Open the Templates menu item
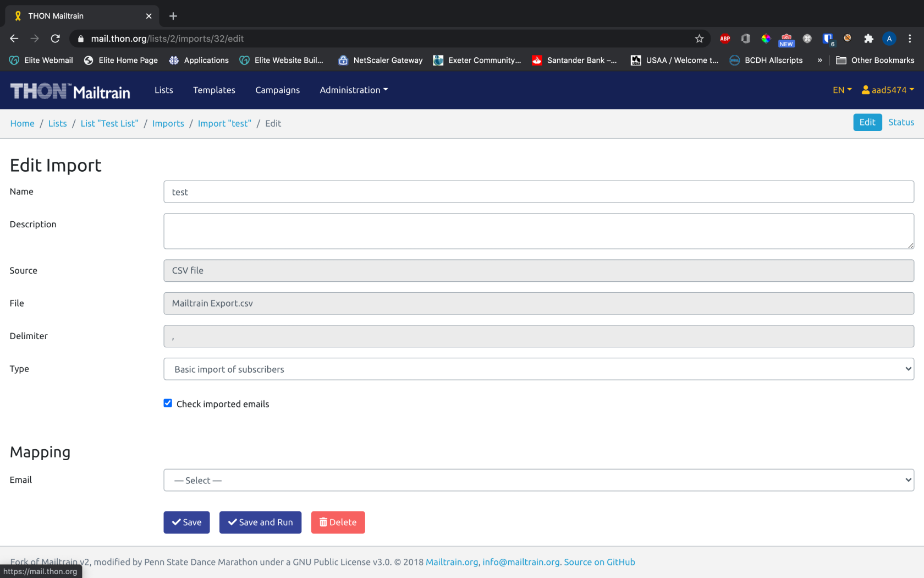924x578 pixels. pos(214,90)
